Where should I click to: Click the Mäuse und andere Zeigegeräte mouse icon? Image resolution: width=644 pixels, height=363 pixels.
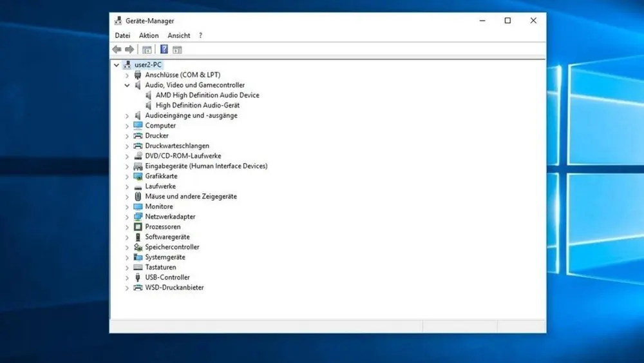138,197
